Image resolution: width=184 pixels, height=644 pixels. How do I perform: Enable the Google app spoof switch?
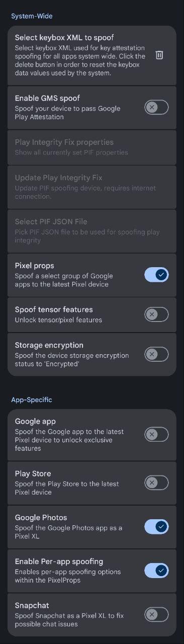156,434
